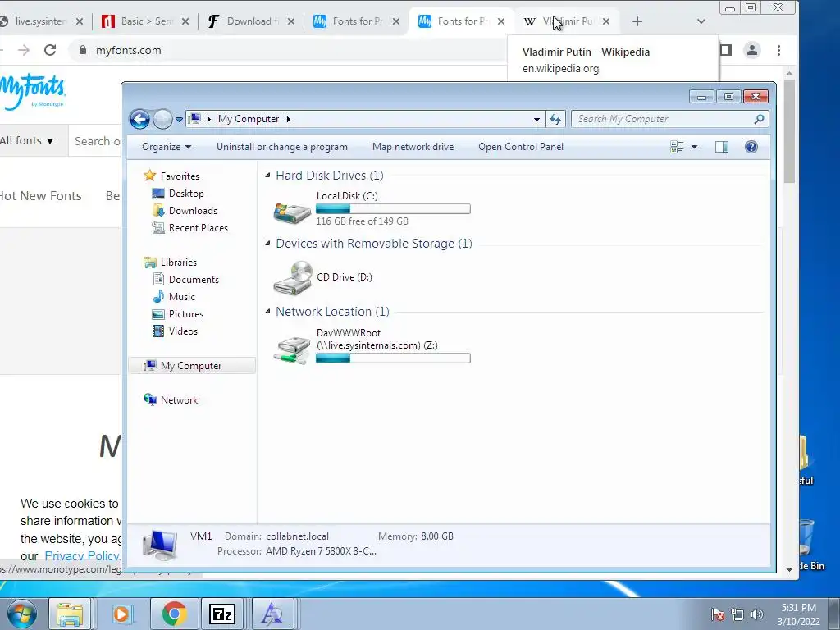Select Network in navigation pane
Image resolution: width=840 pixels, height=630 pixels.
coord(171,399)
